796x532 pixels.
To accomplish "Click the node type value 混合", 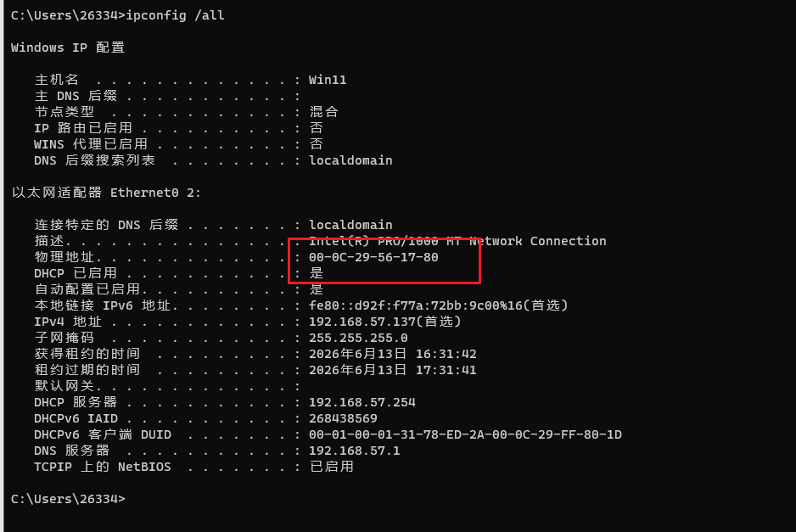I will pos(324,112).
